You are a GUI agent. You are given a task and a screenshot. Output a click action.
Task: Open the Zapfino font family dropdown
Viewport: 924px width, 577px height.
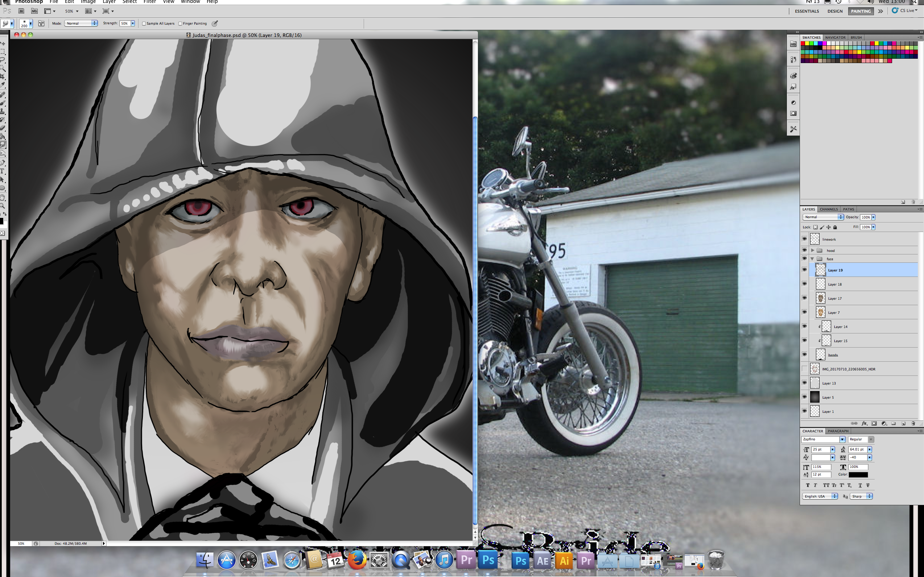(x=842, y=439)
